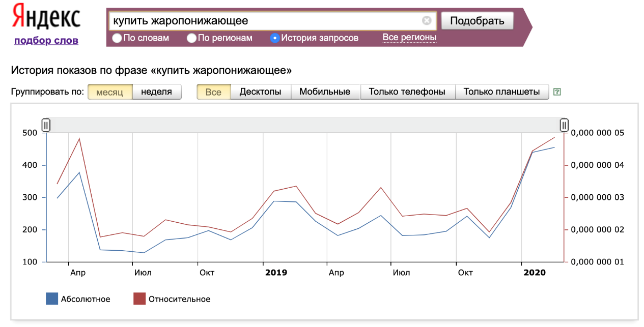This screenshot has width=644, height=327.
Task: Switch to the "Только планшеты" tab
Action: point(501,92)
